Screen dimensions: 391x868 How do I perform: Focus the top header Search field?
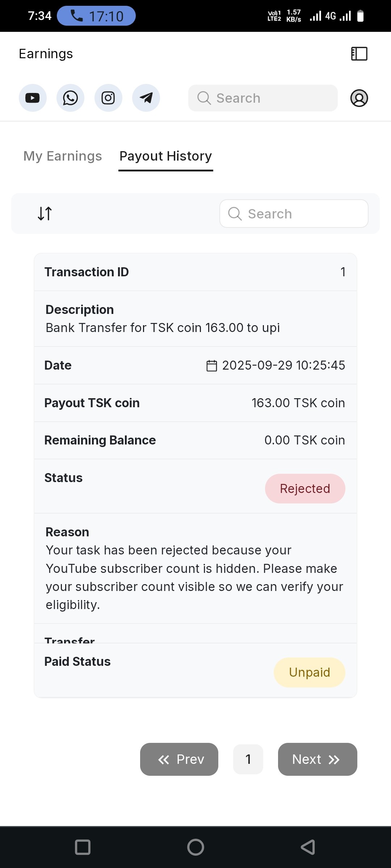[263, 98]
